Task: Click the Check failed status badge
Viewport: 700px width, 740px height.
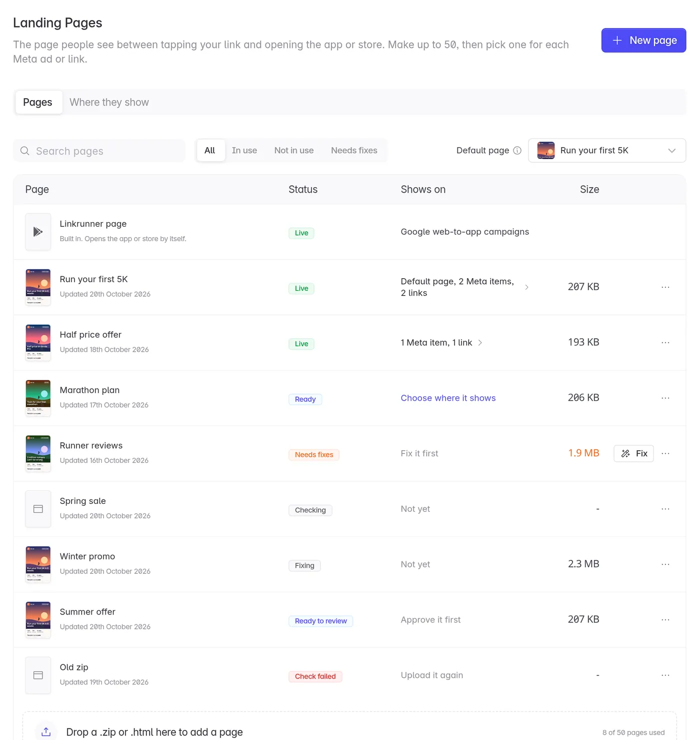Action: coord(315,676)
